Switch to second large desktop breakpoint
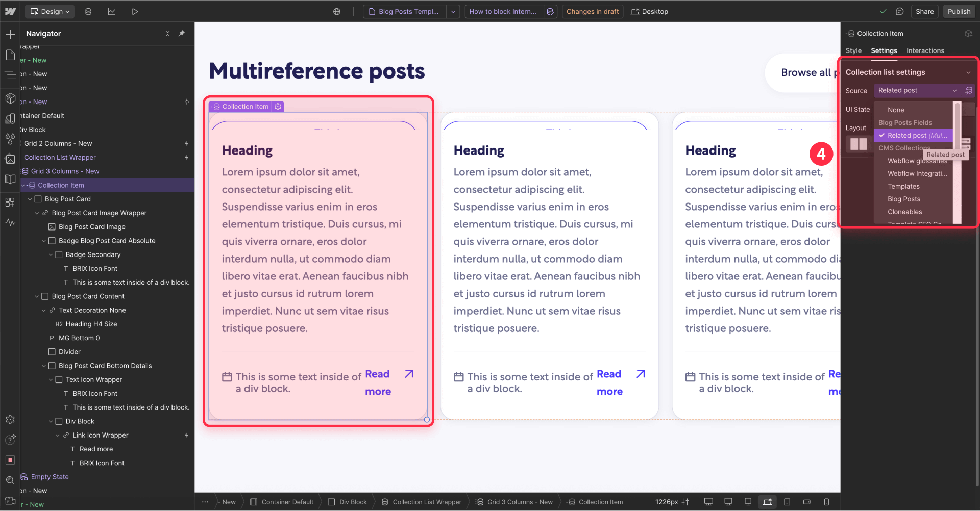980x511 pixels. point(728,502)
